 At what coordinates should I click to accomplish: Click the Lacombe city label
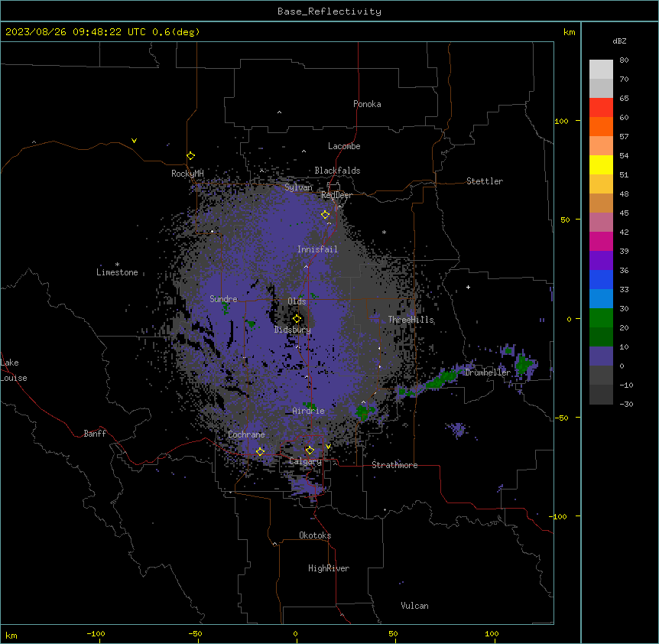344,146
